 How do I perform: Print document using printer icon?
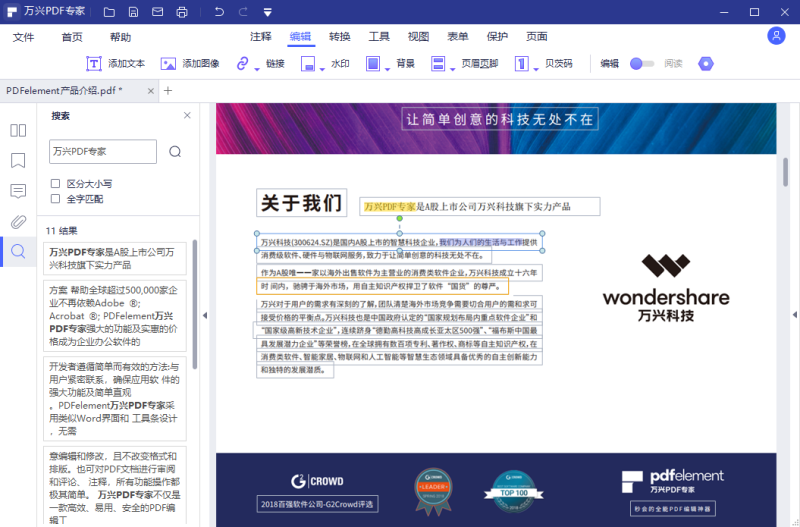[x=182, y=12]
